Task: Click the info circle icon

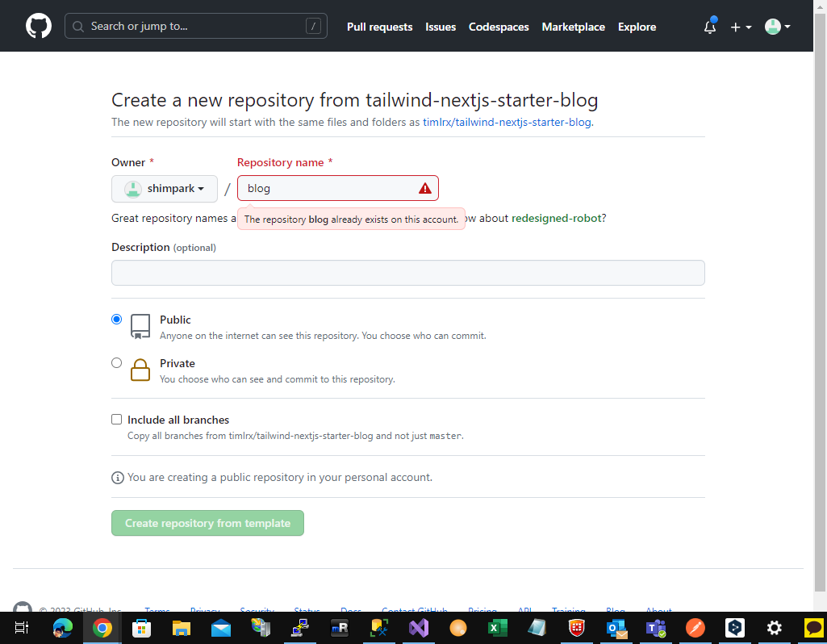Action: click(x=118, y=478)
